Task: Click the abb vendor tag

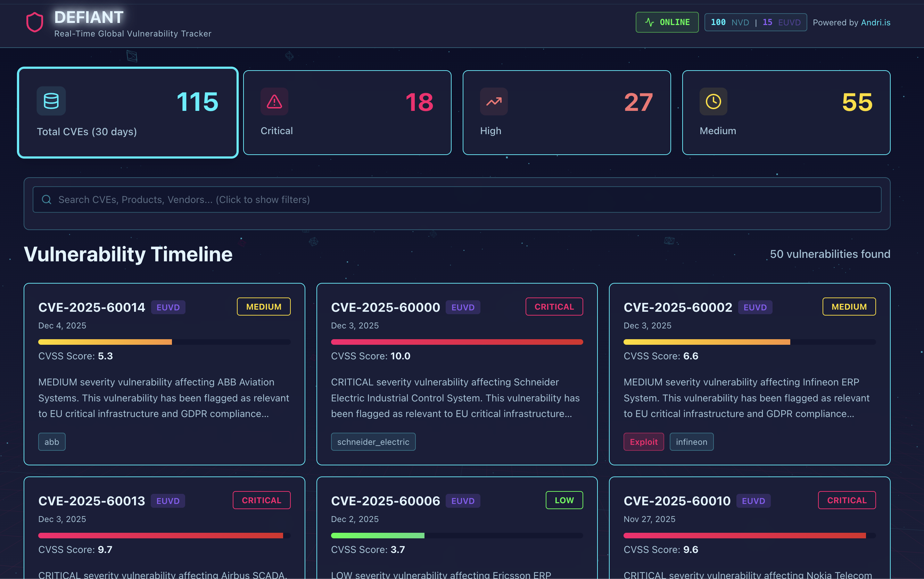Action: coord(52,442)
